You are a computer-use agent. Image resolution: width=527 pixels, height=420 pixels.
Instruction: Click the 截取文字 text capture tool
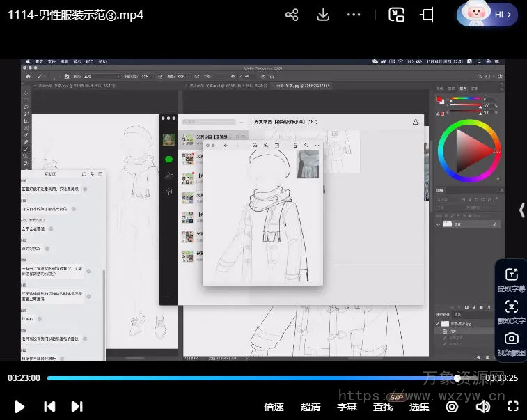click(x=512, y=311)
